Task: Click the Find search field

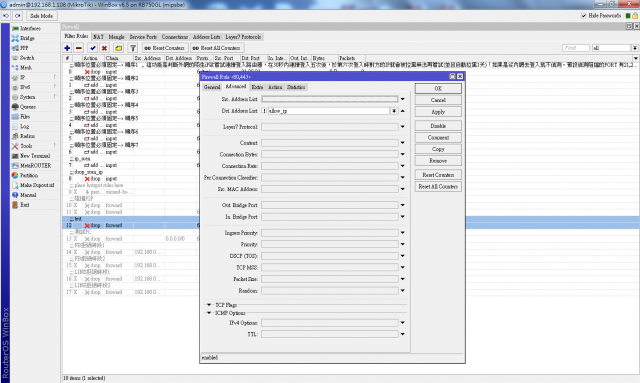Action: click(576, 48)
